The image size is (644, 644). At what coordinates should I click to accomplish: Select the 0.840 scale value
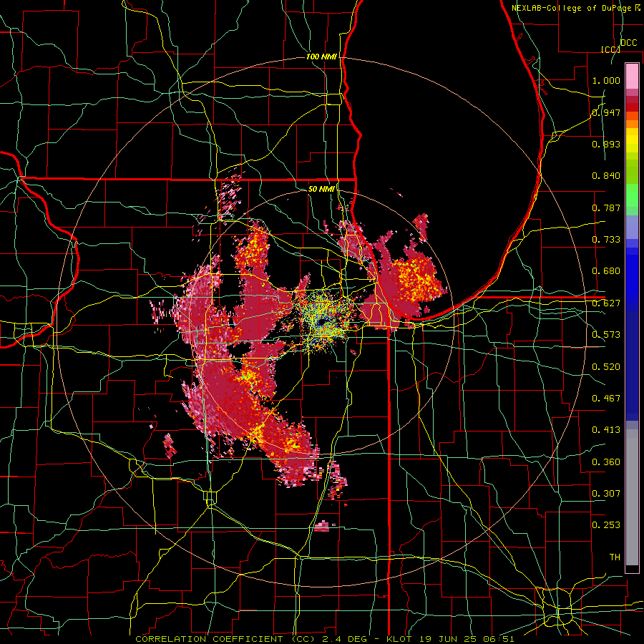(x=606, y=176)
